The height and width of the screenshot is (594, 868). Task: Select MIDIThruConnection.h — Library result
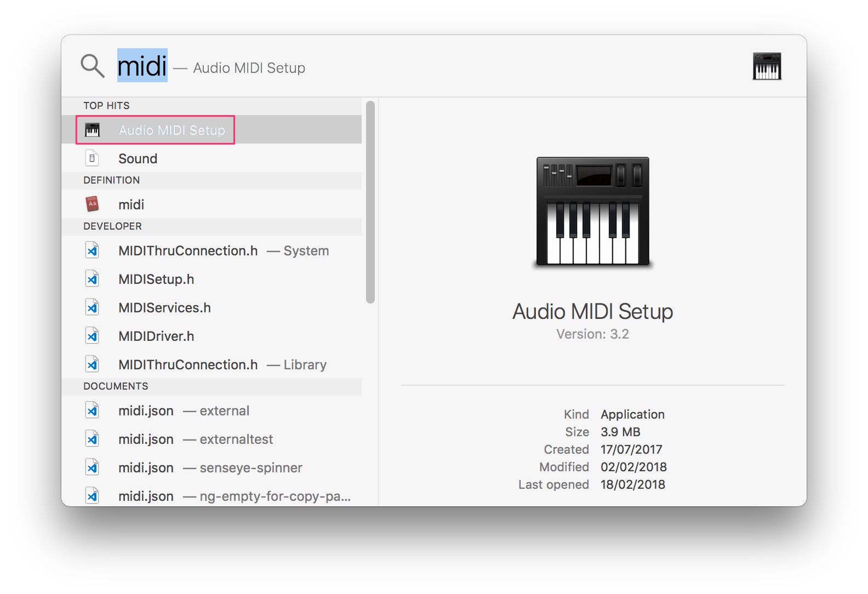212,364
